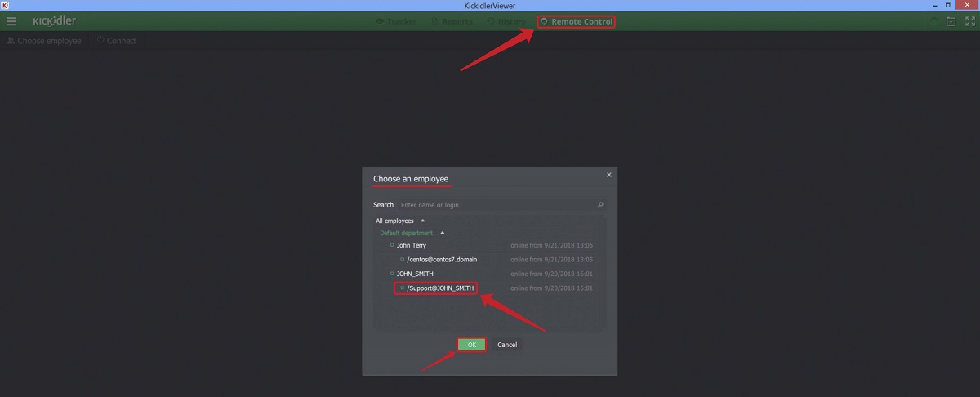
Task: Switch to the Tracker tab
Action: click(395, 21)
